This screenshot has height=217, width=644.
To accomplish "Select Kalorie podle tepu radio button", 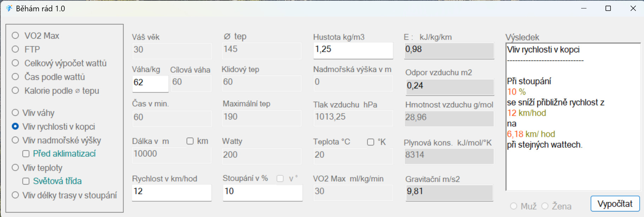I will pyautogui.click(x=16, y=91).
